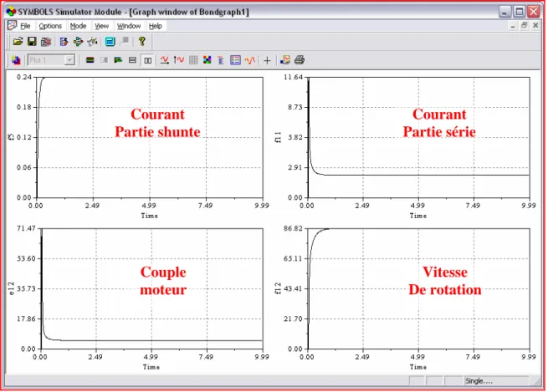Toggle the side-by-side panes layout button
Image resolution: width=548 pixels, height=392 pixels.
148,60
